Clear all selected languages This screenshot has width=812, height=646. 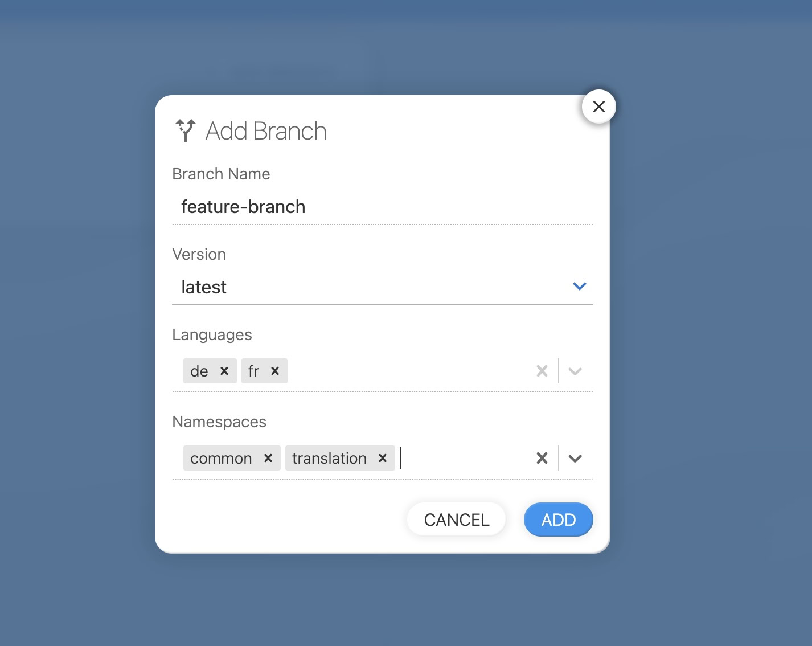(542, 371)
